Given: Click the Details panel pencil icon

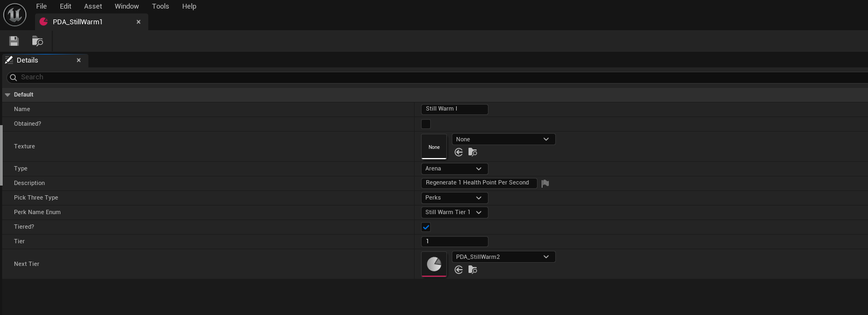Looking at the screenshot, I should point(9,60).
